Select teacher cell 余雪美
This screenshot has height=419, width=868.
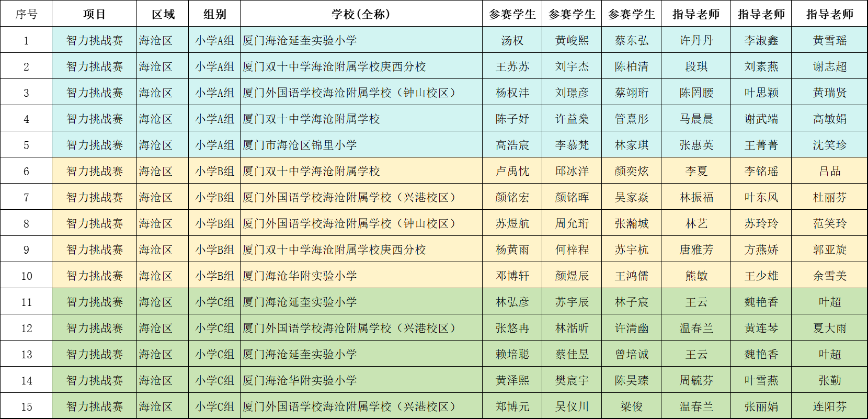point(830,276)
